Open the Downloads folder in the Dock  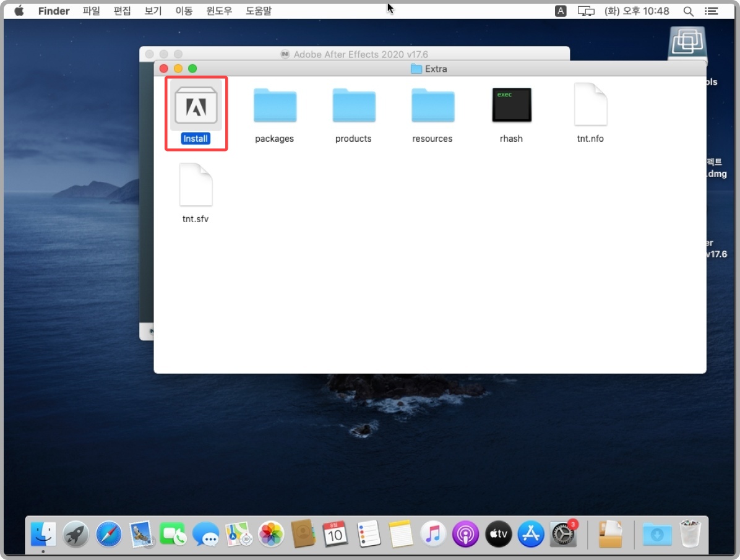pos(657,535)
